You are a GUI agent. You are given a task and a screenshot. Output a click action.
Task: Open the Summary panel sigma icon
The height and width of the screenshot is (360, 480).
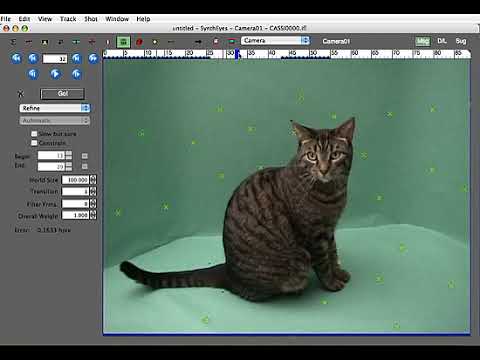click(x=13, y=42)
